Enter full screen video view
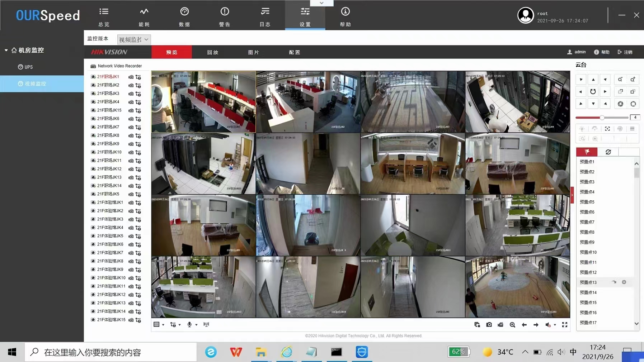Image resolution: width=644 pixels, height=362 pixels. point(564,325)
